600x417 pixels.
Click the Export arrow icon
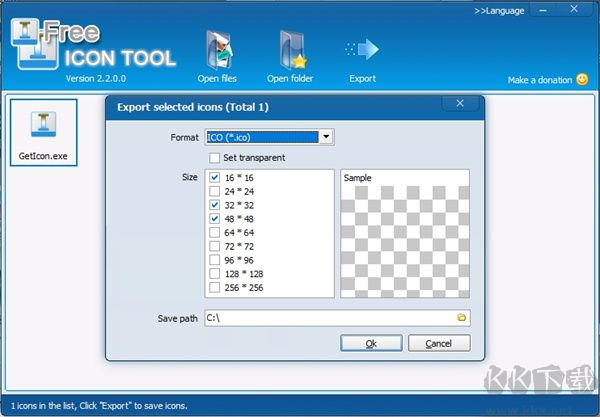point(363,50)
